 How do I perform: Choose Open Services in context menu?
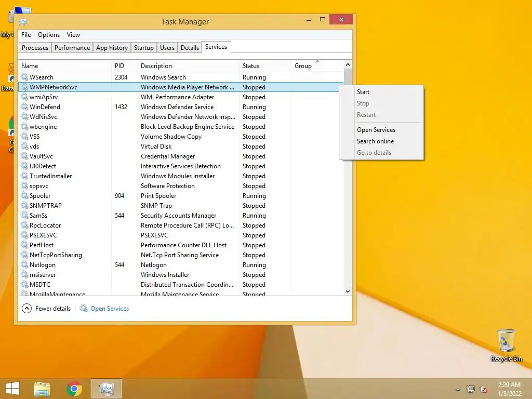click(381, 129)
